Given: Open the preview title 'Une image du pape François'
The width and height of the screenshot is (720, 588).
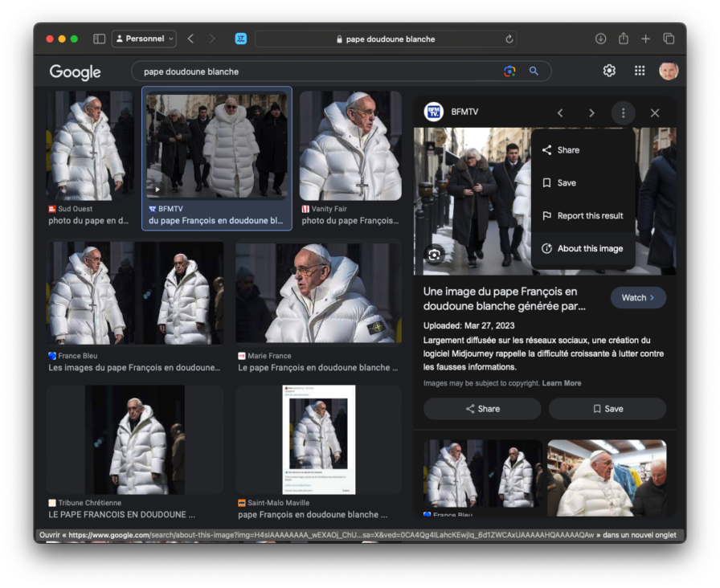Looking at the screenshot, I should pos(504,298).
